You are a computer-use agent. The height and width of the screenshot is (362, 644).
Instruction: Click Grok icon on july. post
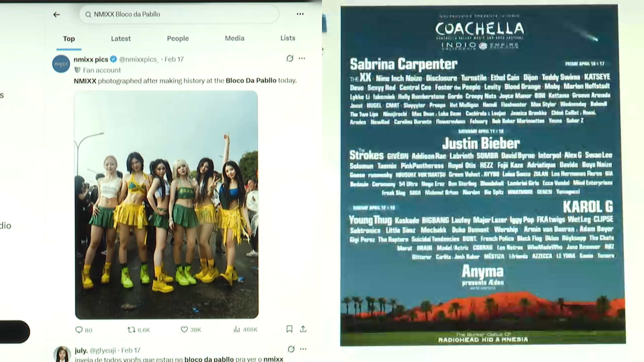pyautogui.click(x=291, y=349)
